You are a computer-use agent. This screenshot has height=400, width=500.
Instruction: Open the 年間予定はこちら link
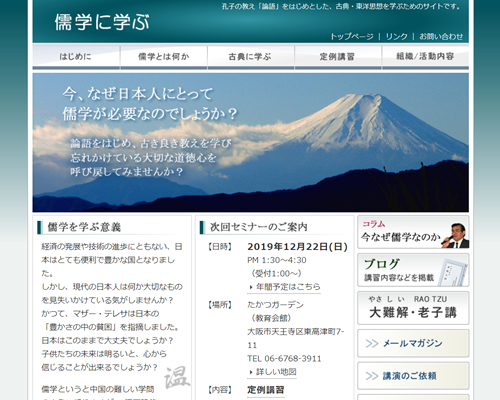288,287
